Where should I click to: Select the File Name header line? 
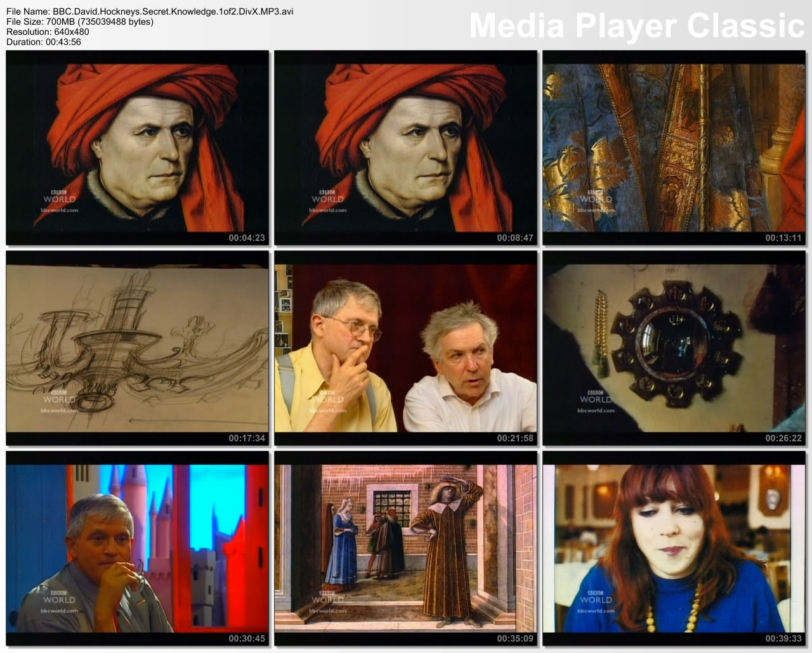tap(150, 11)
